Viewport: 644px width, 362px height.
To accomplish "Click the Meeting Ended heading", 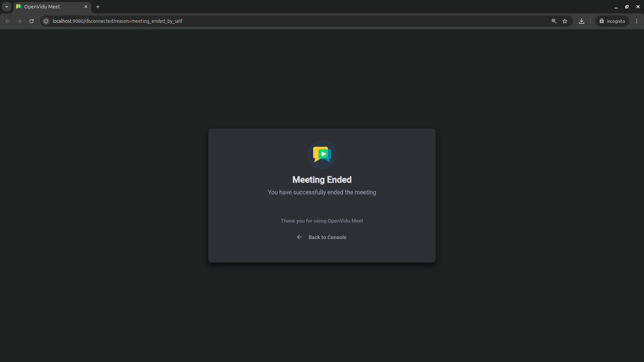I will 322,180.
